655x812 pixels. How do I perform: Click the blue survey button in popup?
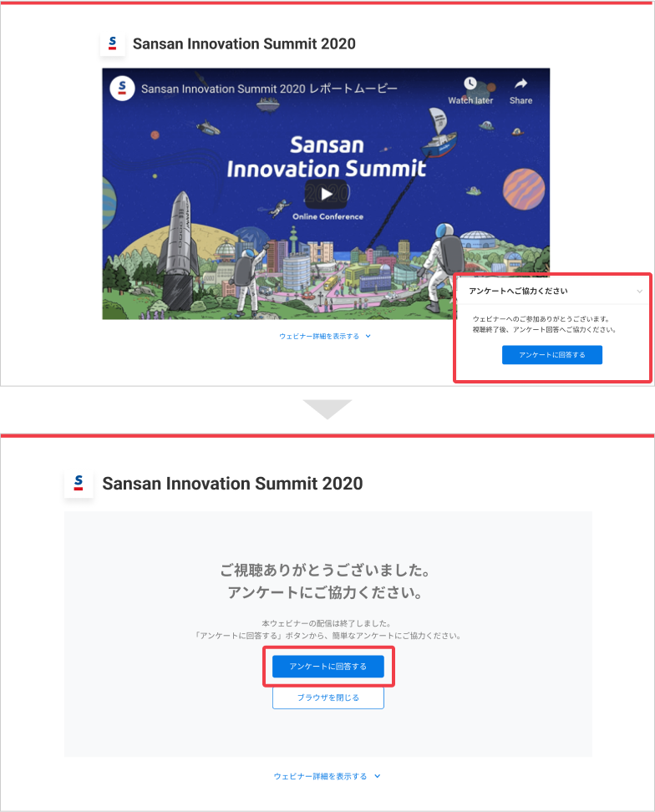(x=552, y=355)
